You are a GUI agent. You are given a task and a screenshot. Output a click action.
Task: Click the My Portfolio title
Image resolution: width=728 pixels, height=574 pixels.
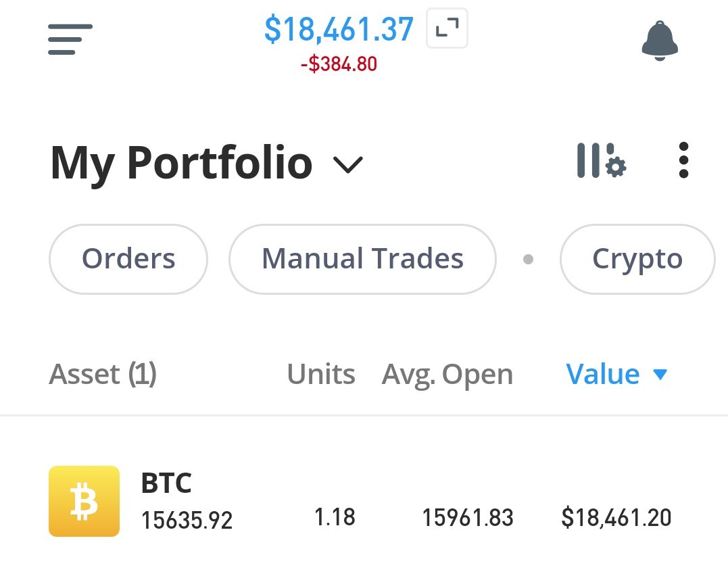181,164
